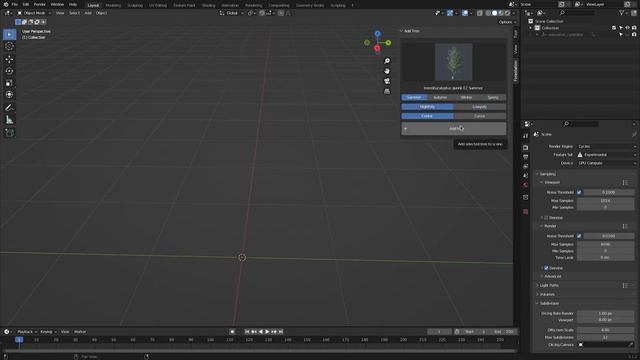640x360 pixels.
Task: Toggle Viewport Noise Threshold checkbox
Action: 579,192
